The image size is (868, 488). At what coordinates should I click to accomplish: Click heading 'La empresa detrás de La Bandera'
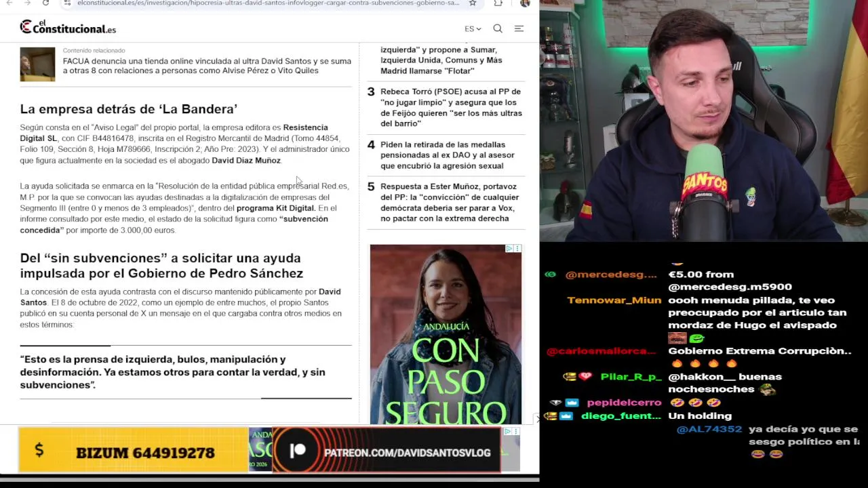click(x=128, y=109)
